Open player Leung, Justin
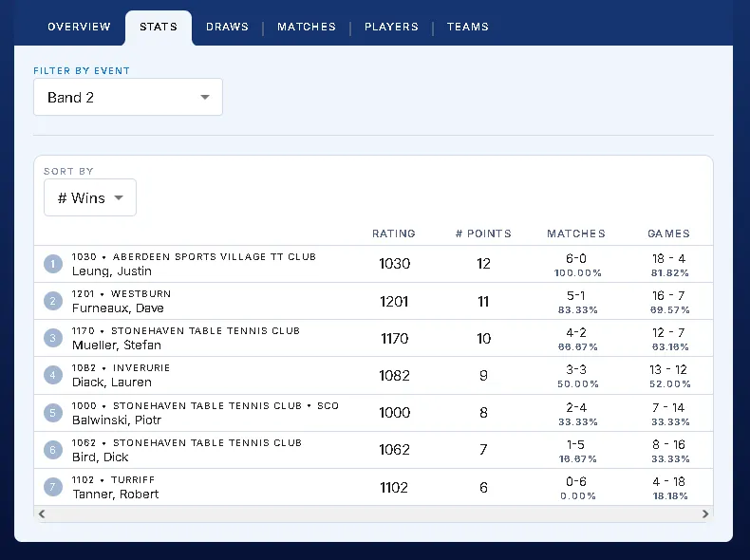Screen dimensions: 750x560 click(x=112, y=271)
